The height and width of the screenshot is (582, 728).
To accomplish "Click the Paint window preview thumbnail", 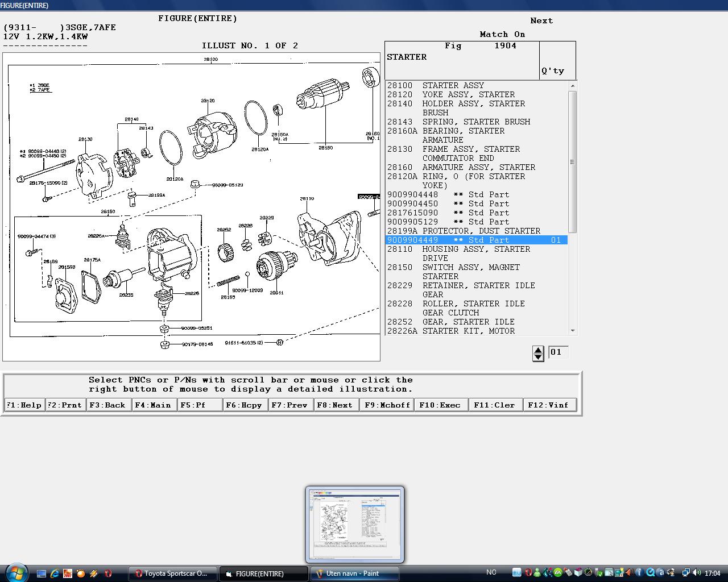I will point(354,524).
